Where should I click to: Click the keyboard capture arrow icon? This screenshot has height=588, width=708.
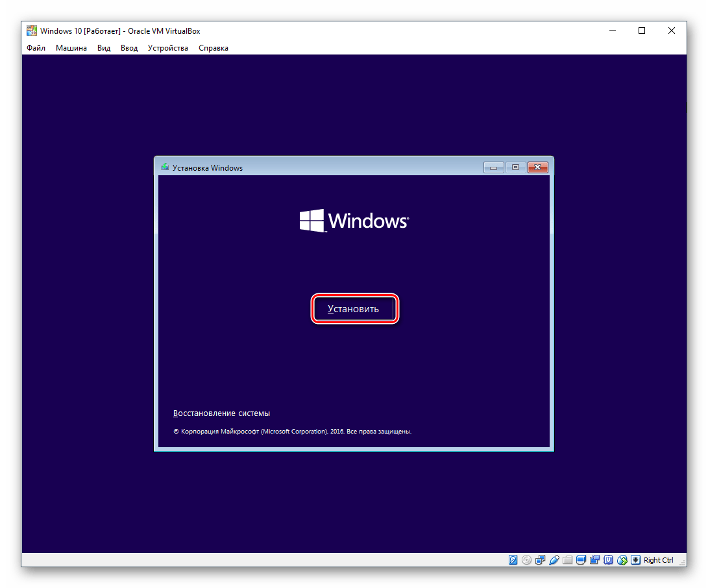(635, 560)
